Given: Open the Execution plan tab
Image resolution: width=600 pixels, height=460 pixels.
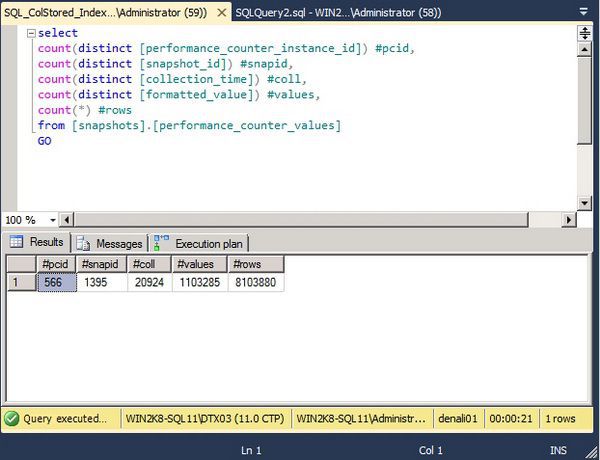Looking at the screenshot, I should point(199,243).
